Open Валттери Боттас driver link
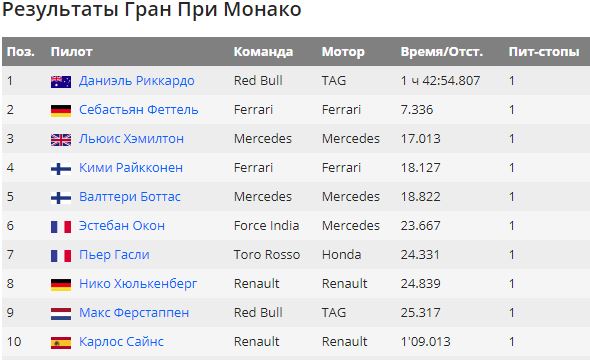The image size is (590, 360). pos(130,196)
